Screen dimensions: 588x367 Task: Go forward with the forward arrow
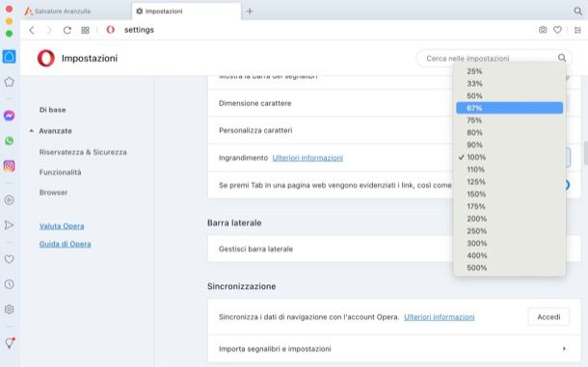click(49, 30)
